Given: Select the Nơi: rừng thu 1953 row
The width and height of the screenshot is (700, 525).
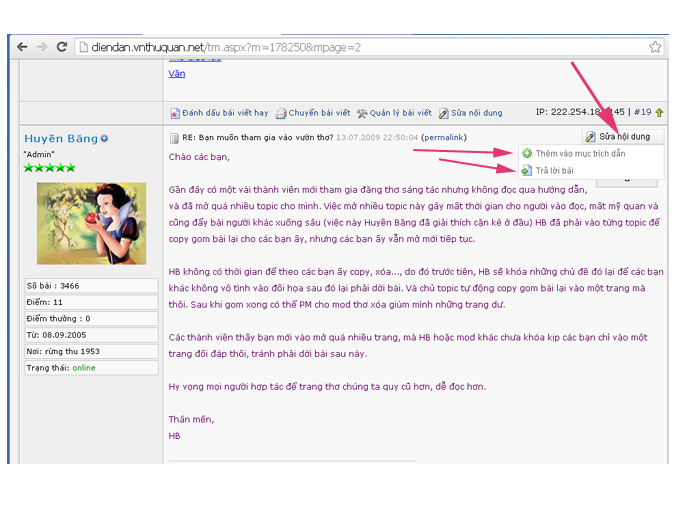Looking at the screenshot, I should click(92, 351).
